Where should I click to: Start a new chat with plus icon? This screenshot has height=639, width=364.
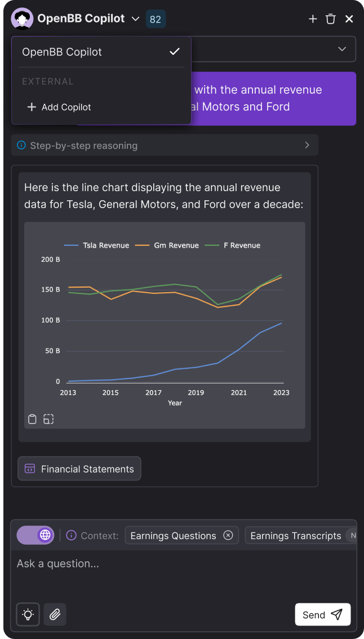pos(313,19)
